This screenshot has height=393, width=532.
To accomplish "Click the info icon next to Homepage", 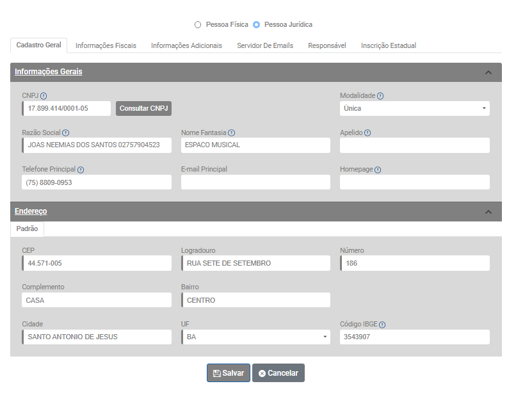I will pyautogui.click(x=377, y=170).
